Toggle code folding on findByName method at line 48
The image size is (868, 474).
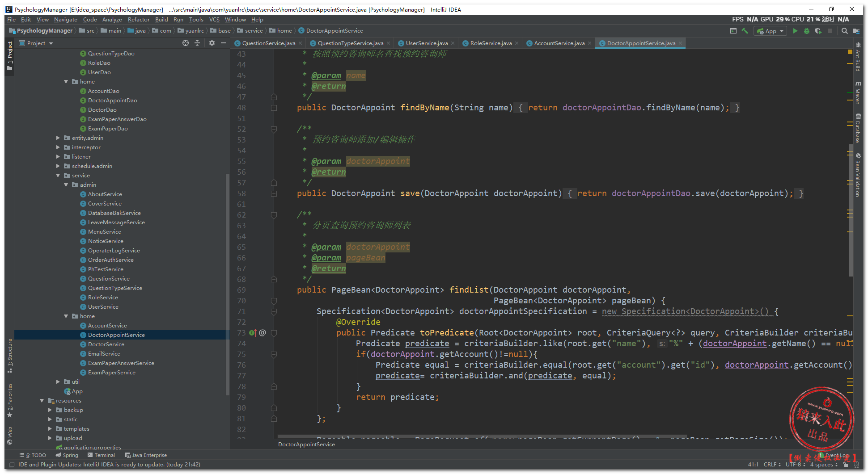pyautogui.click(x=274, y=108)
